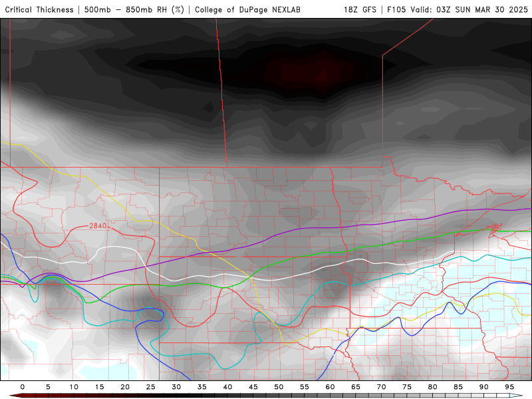
Task: Click the "03Z SUN MAR 30 2025" valid time
Action: [x=482, y=10]
